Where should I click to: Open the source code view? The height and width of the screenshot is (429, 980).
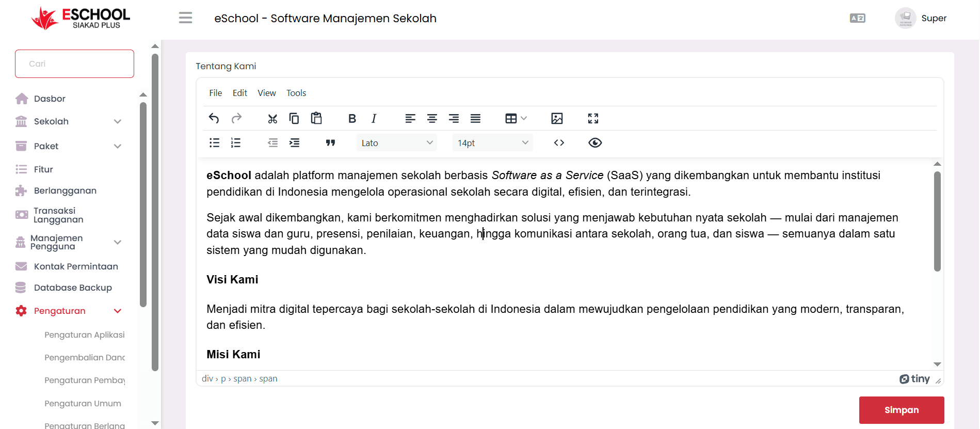click(559, 142)
